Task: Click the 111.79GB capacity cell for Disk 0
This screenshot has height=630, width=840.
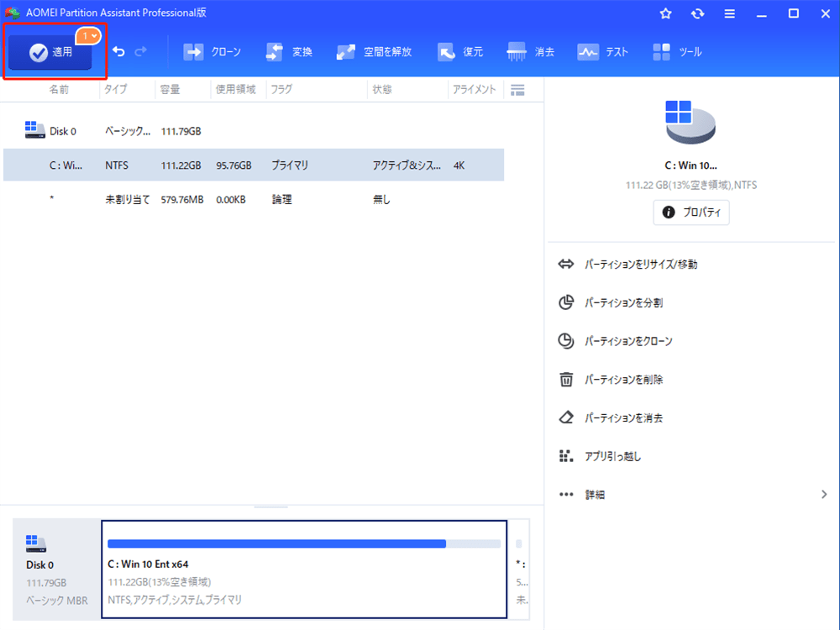Action: coord(181,131)
